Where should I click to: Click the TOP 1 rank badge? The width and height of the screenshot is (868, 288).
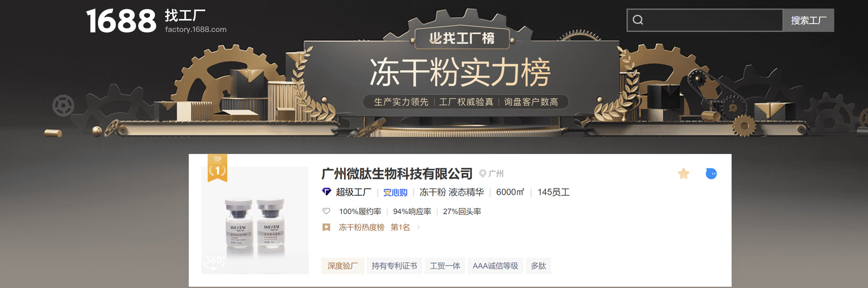point(217,168)
